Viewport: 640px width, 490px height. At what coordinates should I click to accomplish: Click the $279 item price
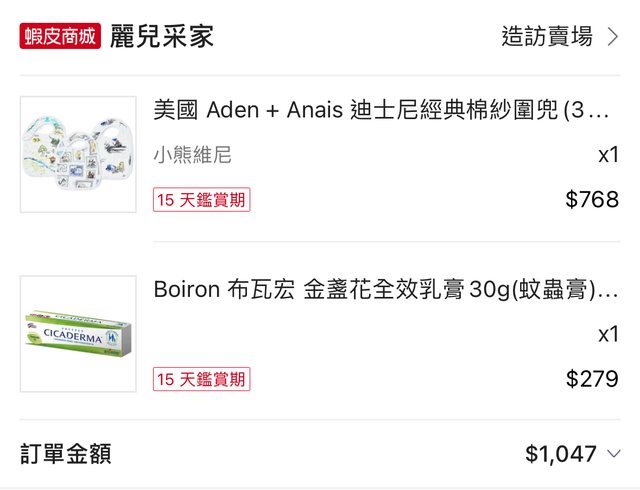[x=592, y=379]
